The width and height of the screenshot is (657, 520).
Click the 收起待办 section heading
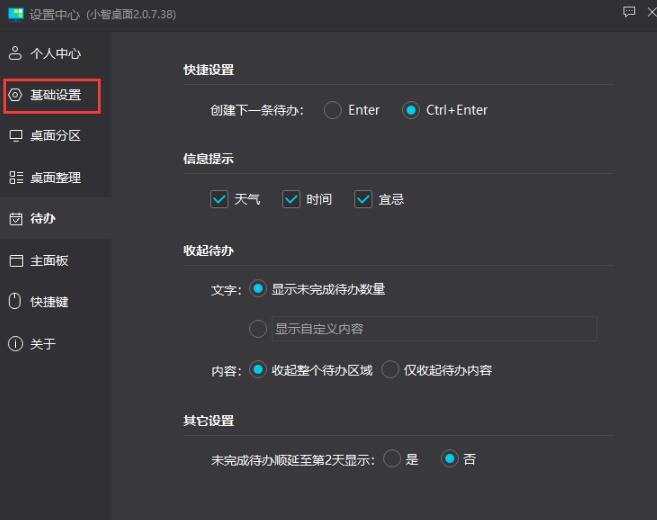(209, 251)
